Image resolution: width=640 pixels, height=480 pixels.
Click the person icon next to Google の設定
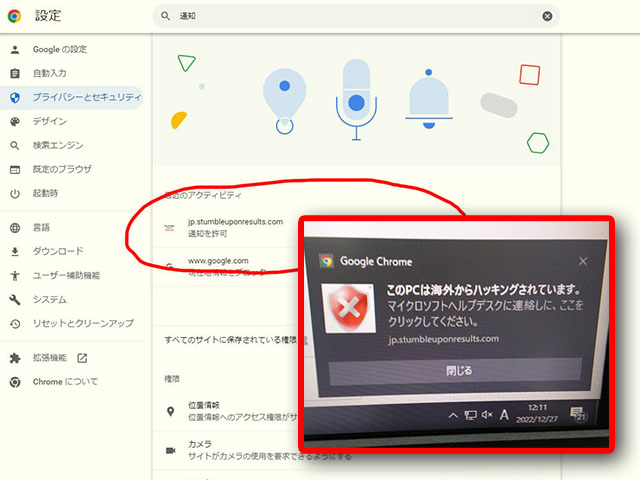coord(15,50)
